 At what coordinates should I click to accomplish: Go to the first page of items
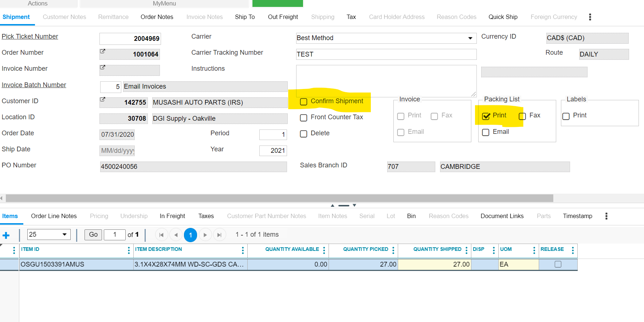tap(161, 235)
